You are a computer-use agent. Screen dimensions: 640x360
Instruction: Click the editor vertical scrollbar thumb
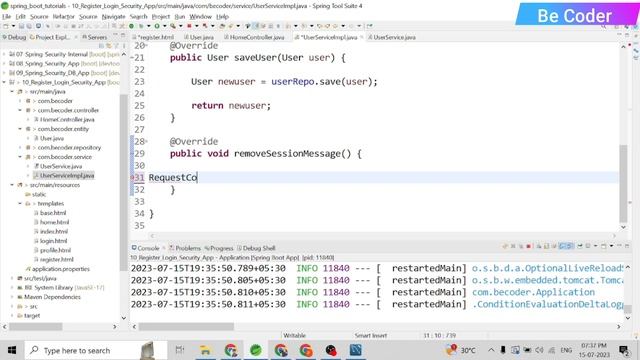(x=623, y=184)
